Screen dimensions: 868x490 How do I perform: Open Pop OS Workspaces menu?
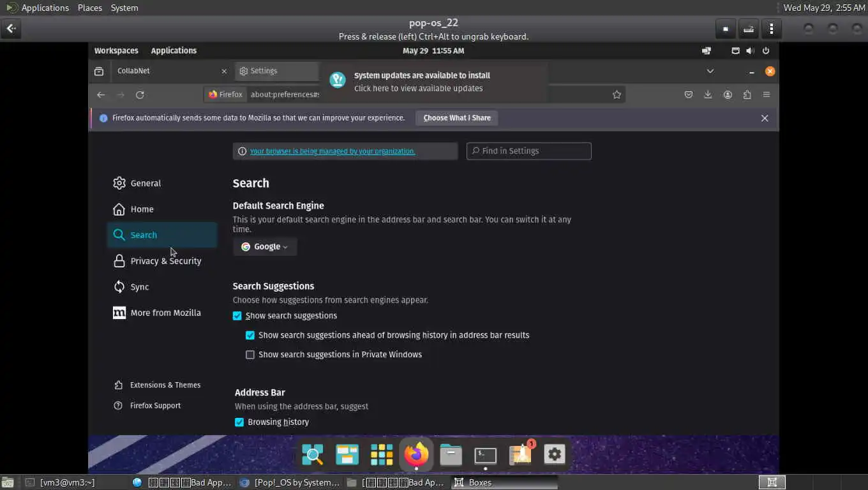[x=116, y=50]
